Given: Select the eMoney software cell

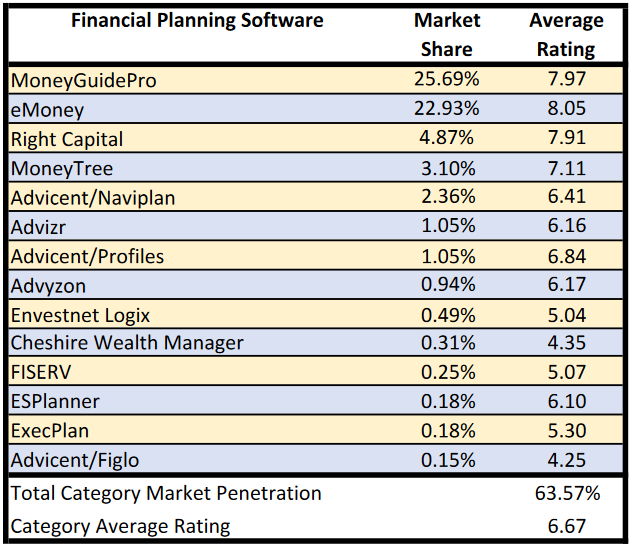Looking at the screenshot, I should point(46,109).
